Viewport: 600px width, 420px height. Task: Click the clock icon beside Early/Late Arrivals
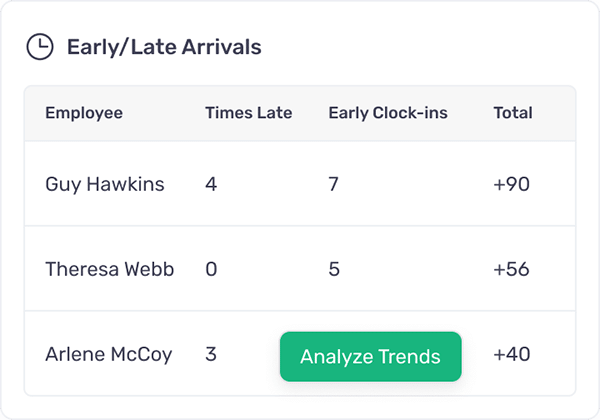tap(40, 47)
